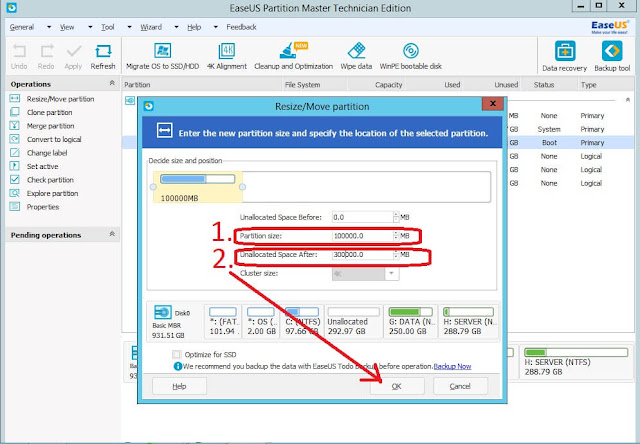The height and width of the screenshot is (444, 640).
Task: Click the EaseUS logo in the top right
Action: pyautogui.click(x=609, y=27)
